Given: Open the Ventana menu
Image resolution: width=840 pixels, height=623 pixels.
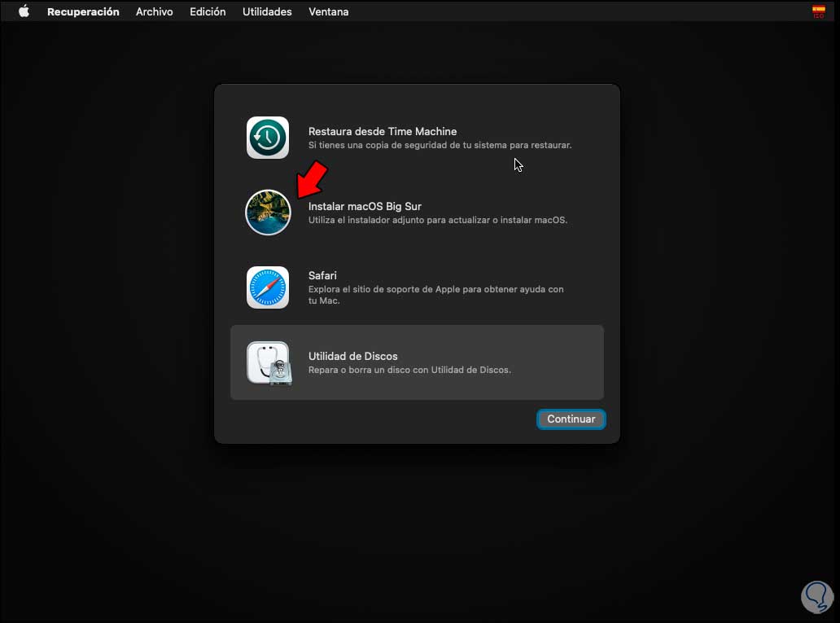Looking at the screenshot, I should point(328,11).
